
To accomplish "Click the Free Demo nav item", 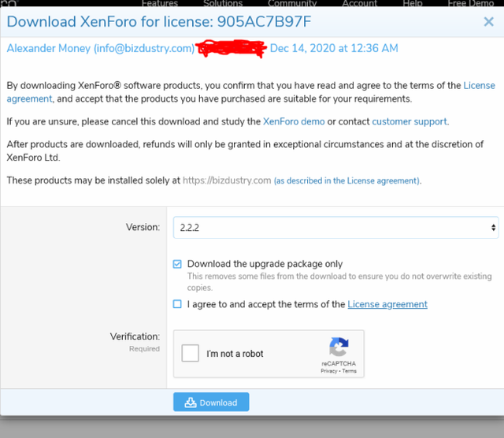I will pos(471,3).
